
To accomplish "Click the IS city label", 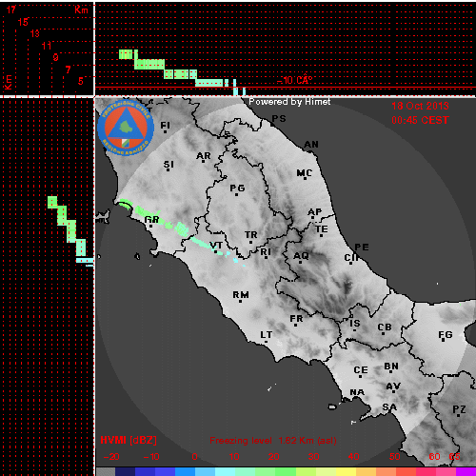I will click(355, 324).
